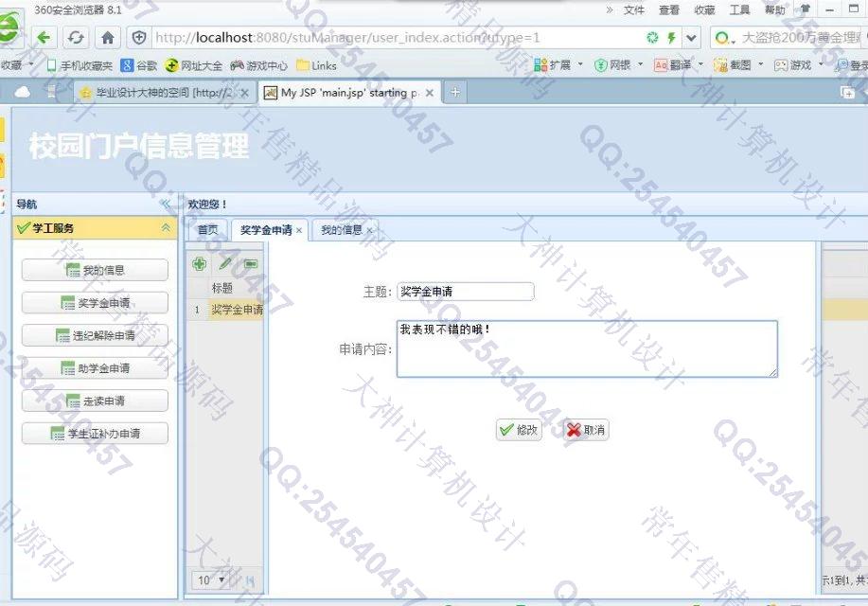Collapse the 学工服务 accordion section
This screenshot has height=606, width=868.
[166, 227]
